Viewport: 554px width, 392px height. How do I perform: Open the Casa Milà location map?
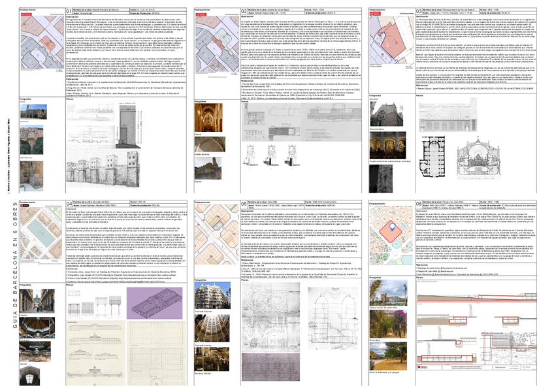point(218,234)
